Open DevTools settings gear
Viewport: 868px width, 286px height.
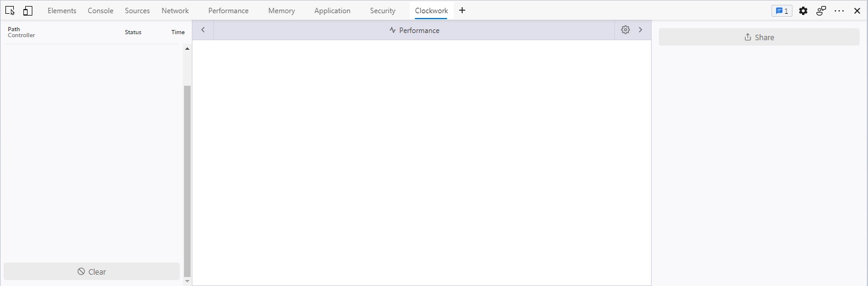pyautogui.click(x=803, y=11)
